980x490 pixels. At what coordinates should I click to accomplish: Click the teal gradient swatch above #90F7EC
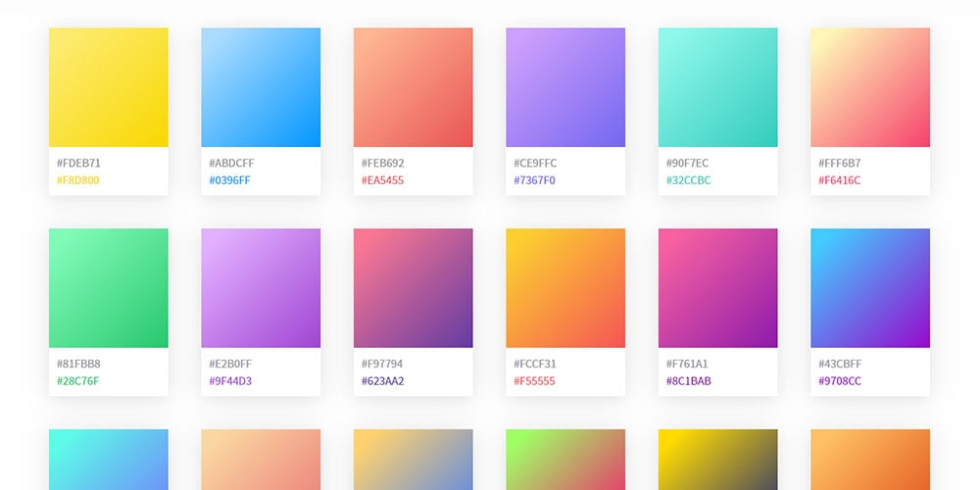pyautogui.click(x=718, y=87)
